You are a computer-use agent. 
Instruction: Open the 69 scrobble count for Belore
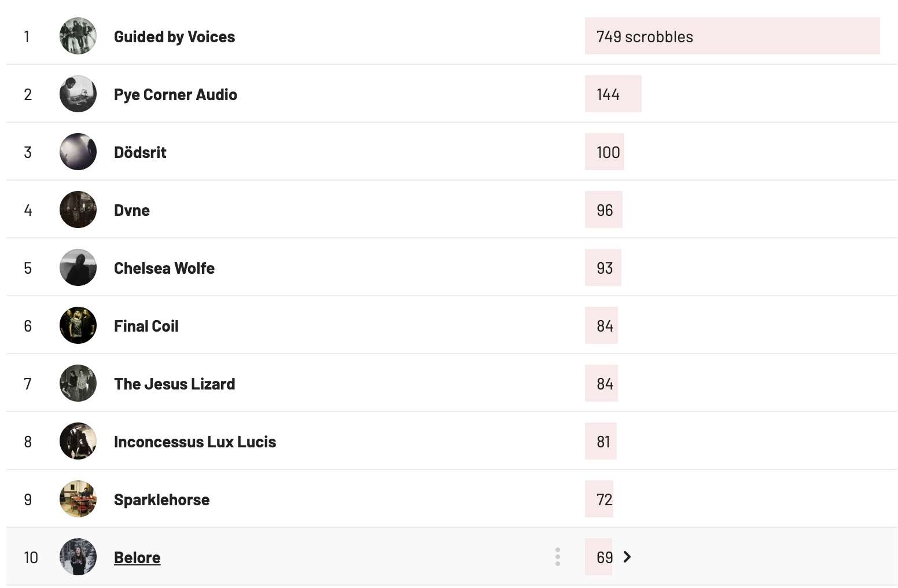604,557
